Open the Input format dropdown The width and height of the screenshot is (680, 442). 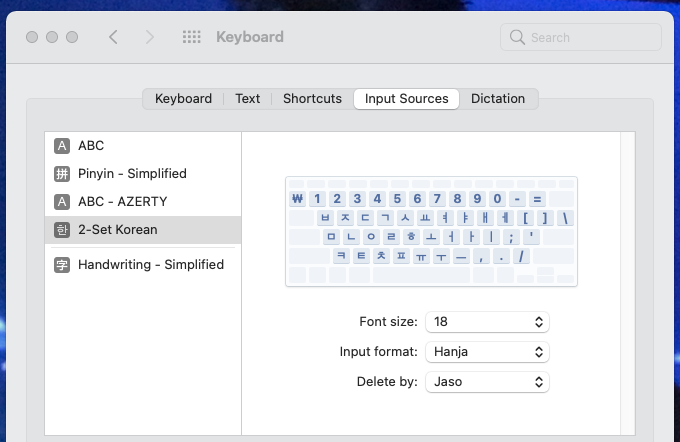(487, 352)
